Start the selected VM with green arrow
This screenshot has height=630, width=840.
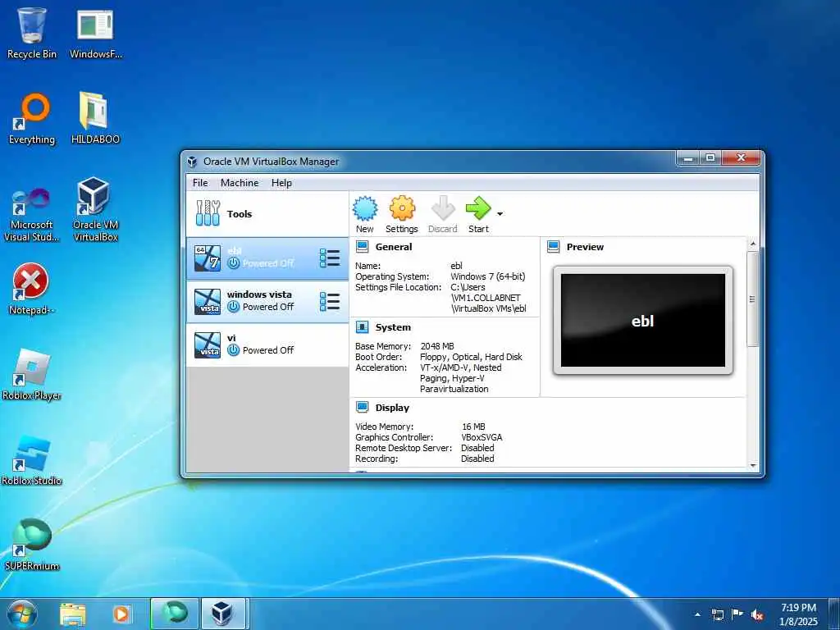click(x=478, y=214)
